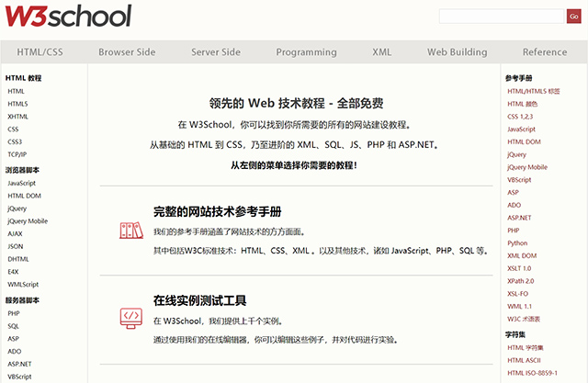Open the WMLScript tutorial link
Image resolution: width=588 pixels, height=383 pixels.
coord(23,285)
